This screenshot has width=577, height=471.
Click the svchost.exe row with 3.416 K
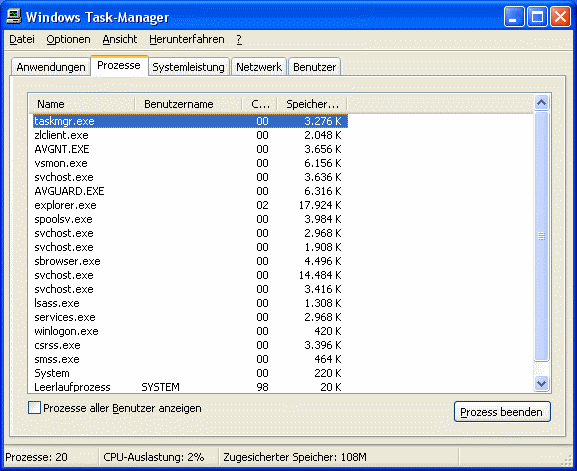pyautogui.click(x=190, y=289)
